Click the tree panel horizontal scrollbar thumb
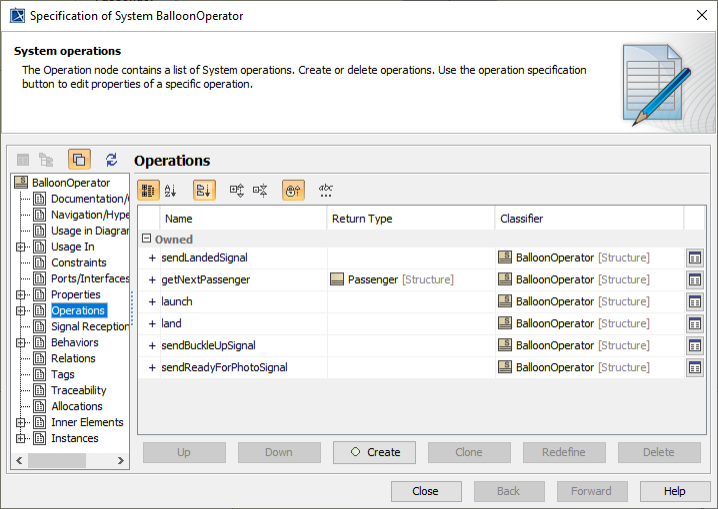Viewport: 718px width, 509px height. (57, 460)
